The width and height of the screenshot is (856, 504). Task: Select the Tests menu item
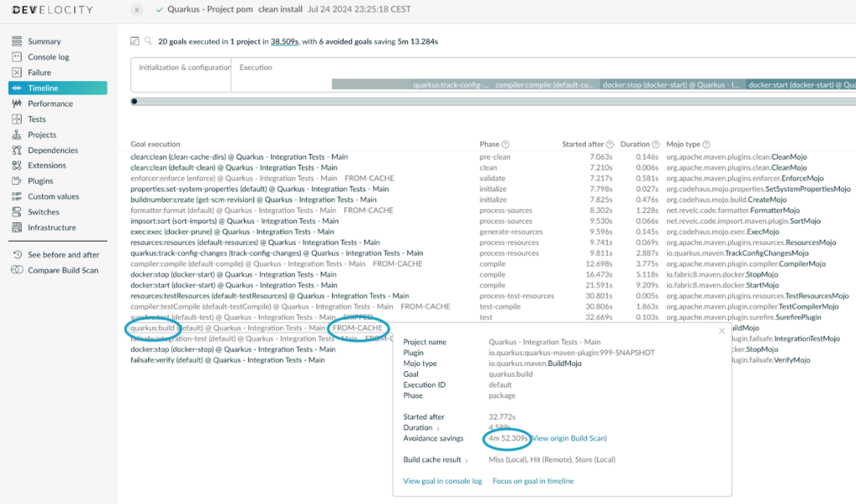(x=37, y=120)
